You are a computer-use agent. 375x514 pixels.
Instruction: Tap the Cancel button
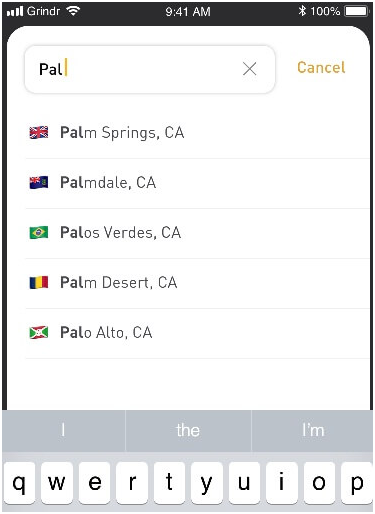(x=321, y=67)
